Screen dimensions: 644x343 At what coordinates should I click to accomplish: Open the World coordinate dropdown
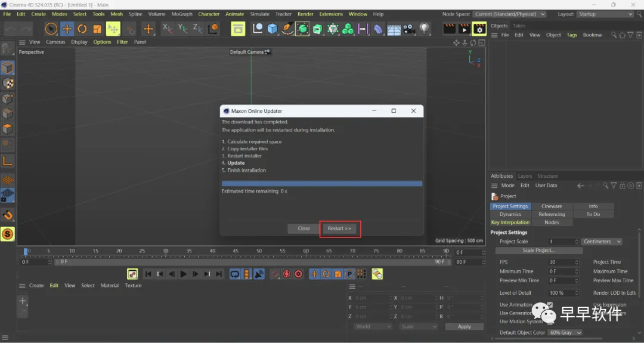coord(373,326)
